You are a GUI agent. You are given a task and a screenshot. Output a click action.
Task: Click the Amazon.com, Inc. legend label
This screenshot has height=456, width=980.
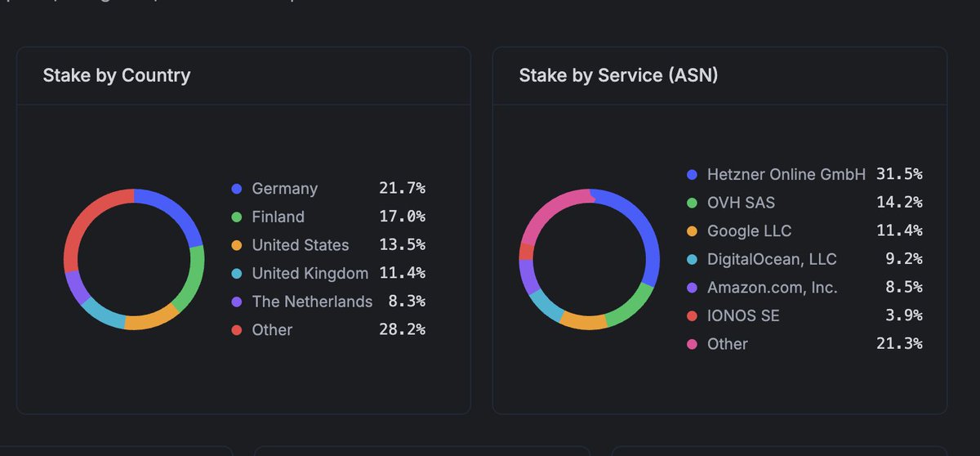click(773, 288)
